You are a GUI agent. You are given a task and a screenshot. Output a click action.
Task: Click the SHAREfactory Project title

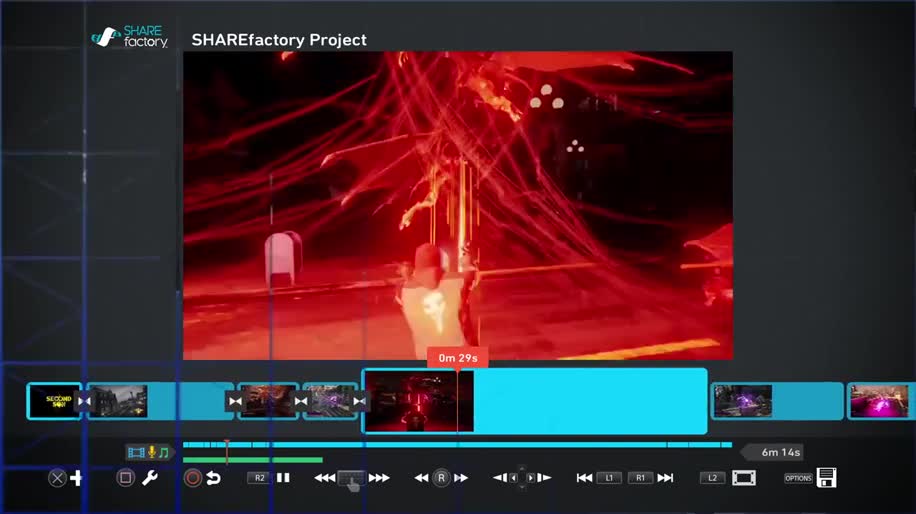[279, 40]
